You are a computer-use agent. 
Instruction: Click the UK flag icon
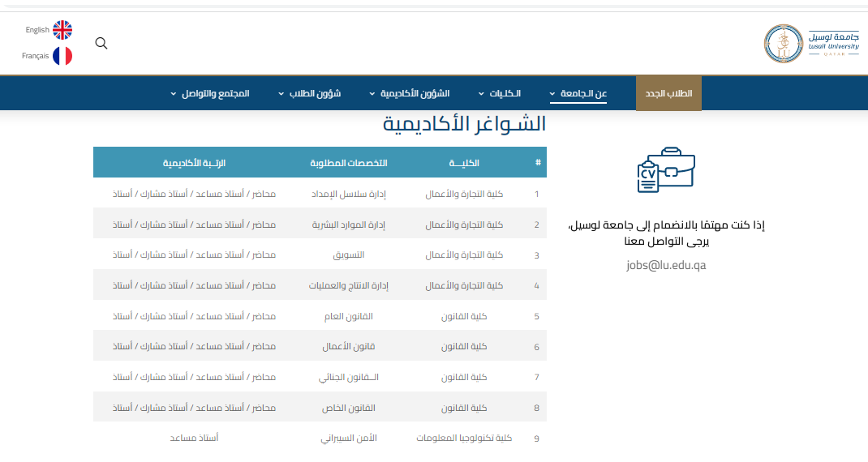62,30
